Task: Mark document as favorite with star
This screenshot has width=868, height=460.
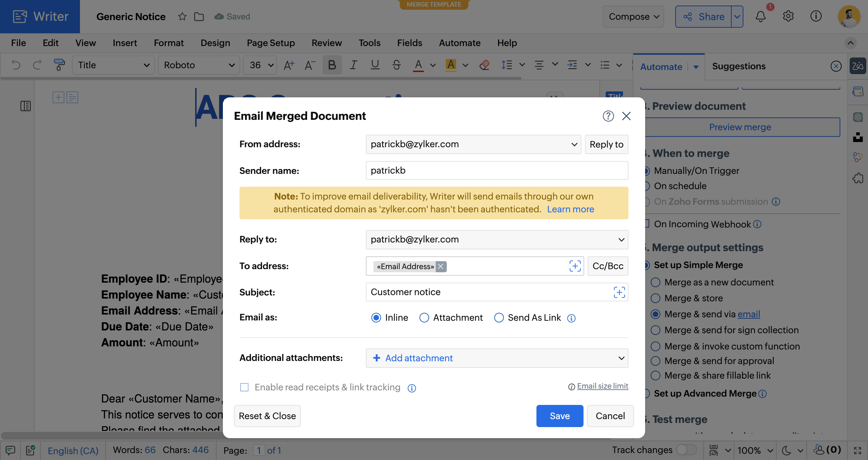Action: tap(182, 16)
